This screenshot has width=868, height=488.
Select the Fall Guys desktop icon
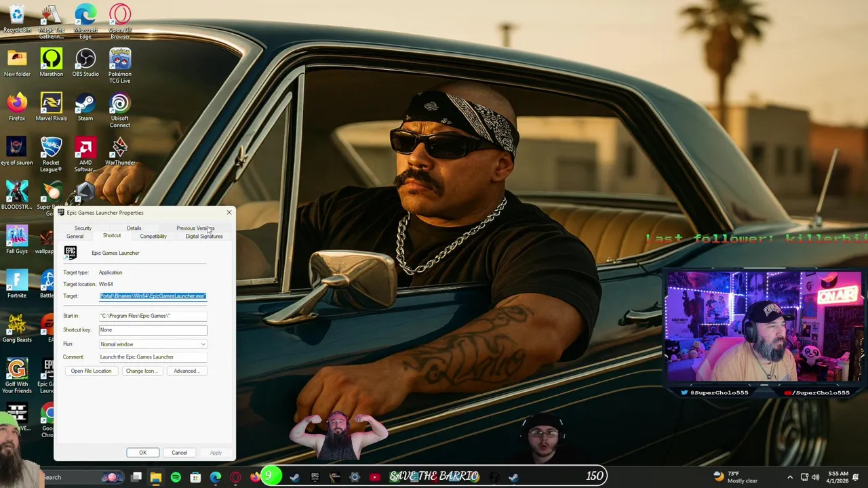(17, 240)
